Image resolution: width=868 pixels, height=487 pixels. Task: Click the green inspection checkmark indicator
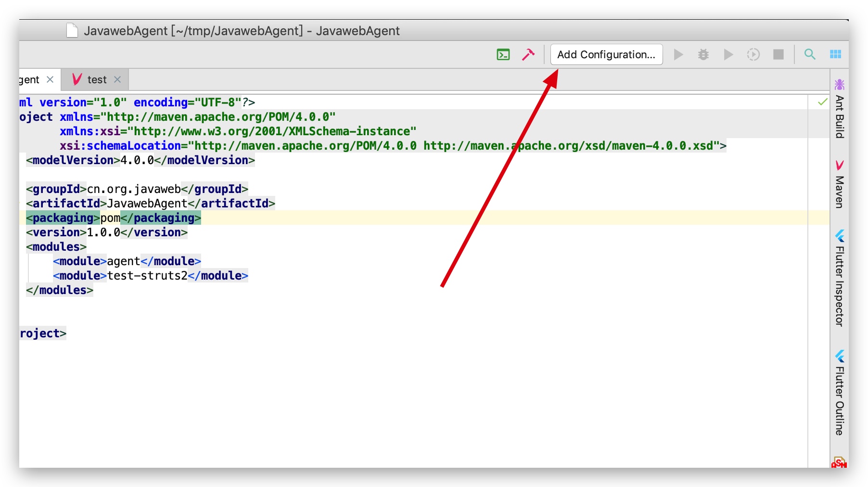click(x=822, y=102)
